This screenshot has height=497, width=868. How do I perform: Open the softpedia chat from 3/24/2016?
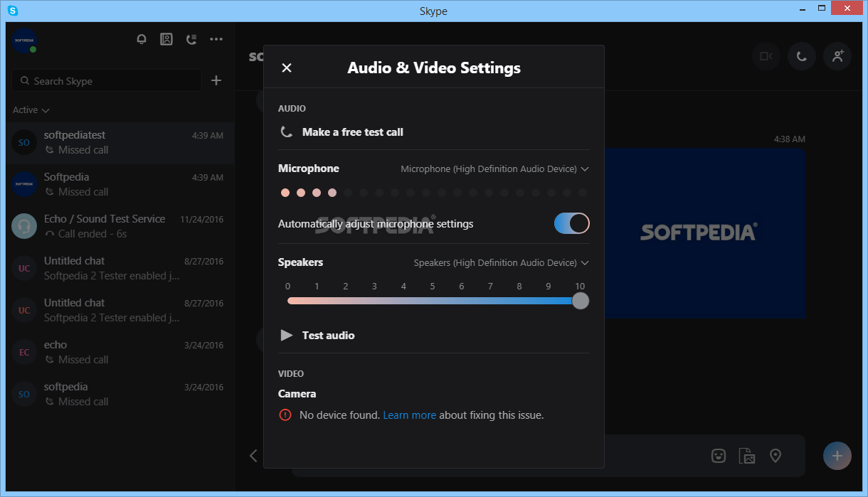click(120, 394)
